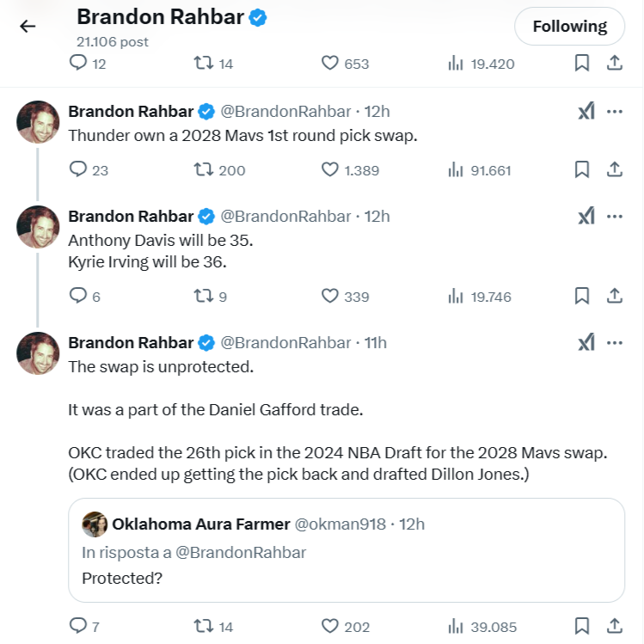The width and height of the screenshot is (644, 644).
Task: Open more options on the unprotected swap post
Action: click(615, 342)
